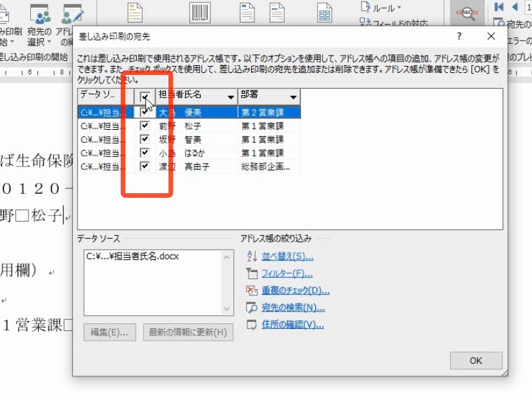The height and width of the screenshot is (402, 532).
Task: Click the barcode field insertion icon
Action: tap(199, 11)
